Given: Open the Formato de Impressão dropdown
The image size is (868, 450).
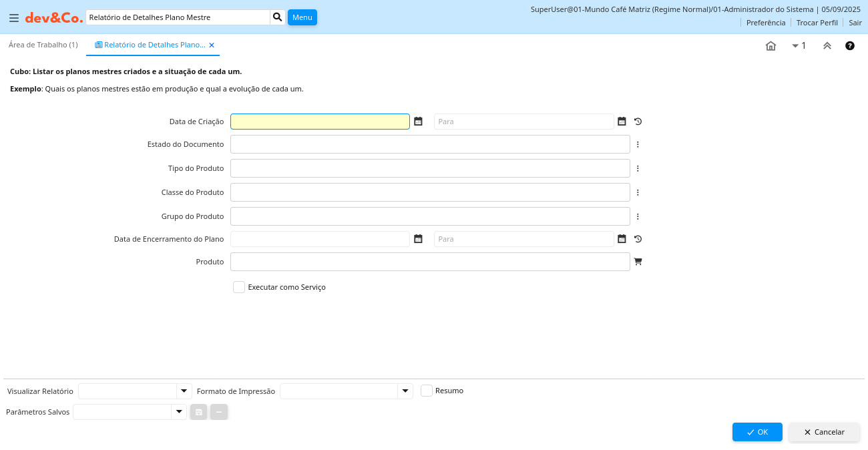Looking at the screenshot, I should pos(405,391).
